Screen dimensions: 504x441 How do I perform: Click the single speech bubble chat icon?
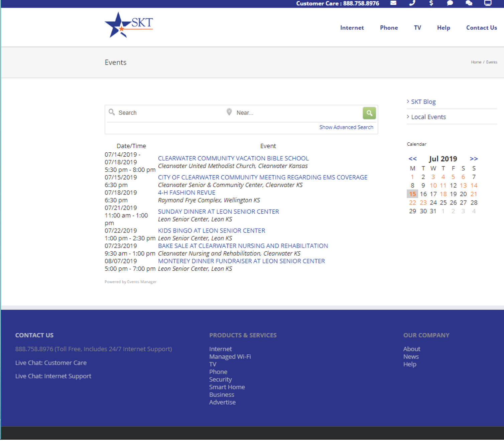pyautogui.click(x=450, y=3)
